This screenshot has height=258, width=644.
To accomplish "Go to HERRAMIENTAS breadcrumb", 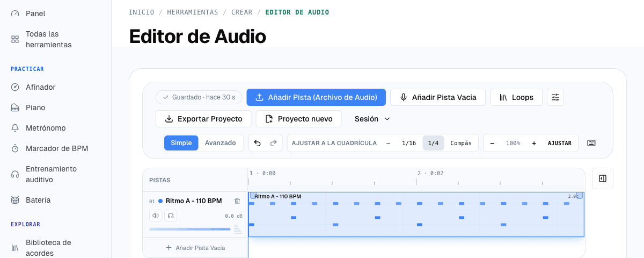I will click(193, 12).
